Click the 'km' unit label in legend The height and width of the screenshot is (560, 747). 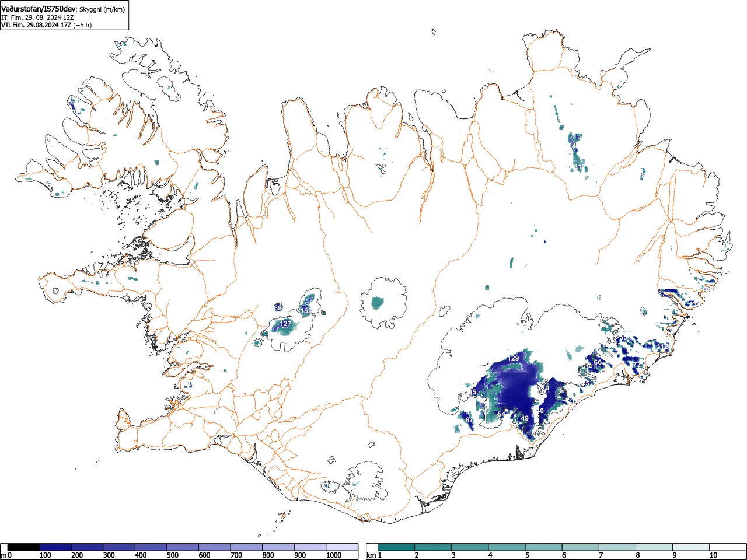click(x=371, y=555)
